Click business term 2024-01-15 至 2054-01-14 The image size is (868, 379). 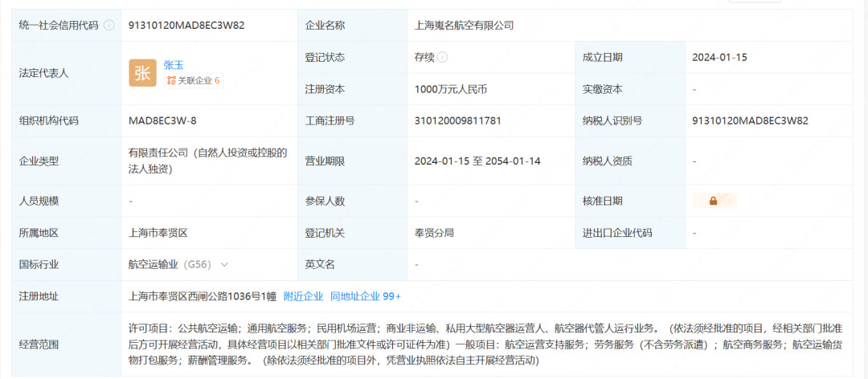(477, 161)
